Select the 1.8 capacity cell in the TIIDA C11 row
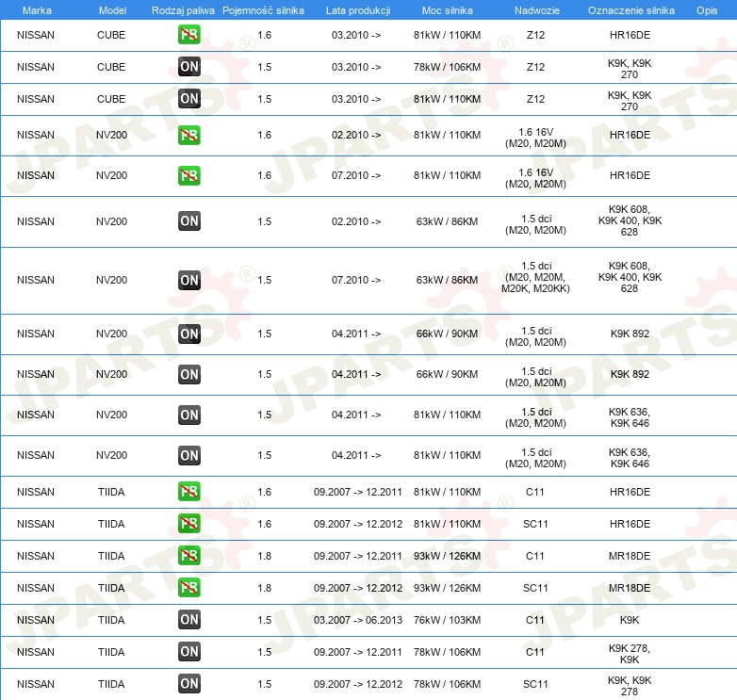 pyautogui.click(x=265, y=555)
